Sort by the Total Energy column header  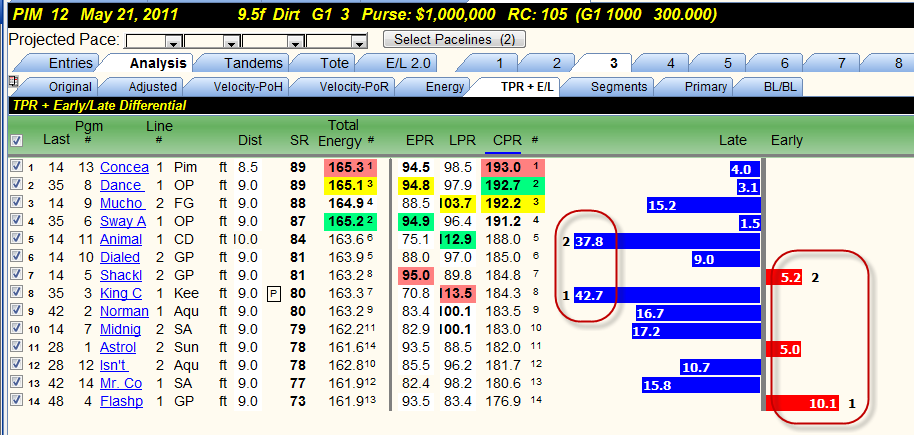342,133
